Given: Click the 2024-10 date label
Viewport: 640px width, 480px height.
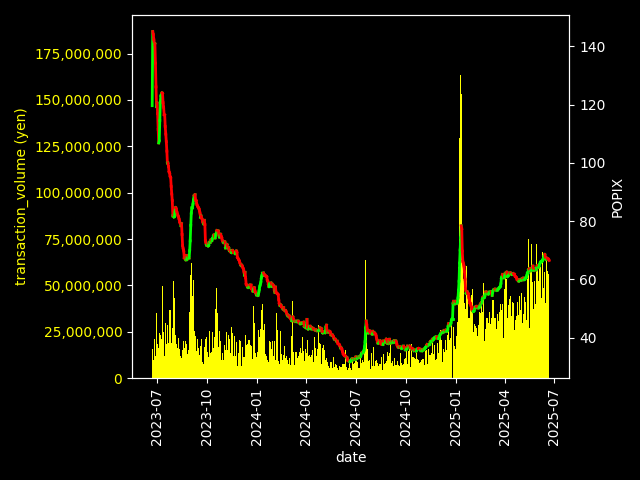Looking at the screenshot, I should point(405,418).
